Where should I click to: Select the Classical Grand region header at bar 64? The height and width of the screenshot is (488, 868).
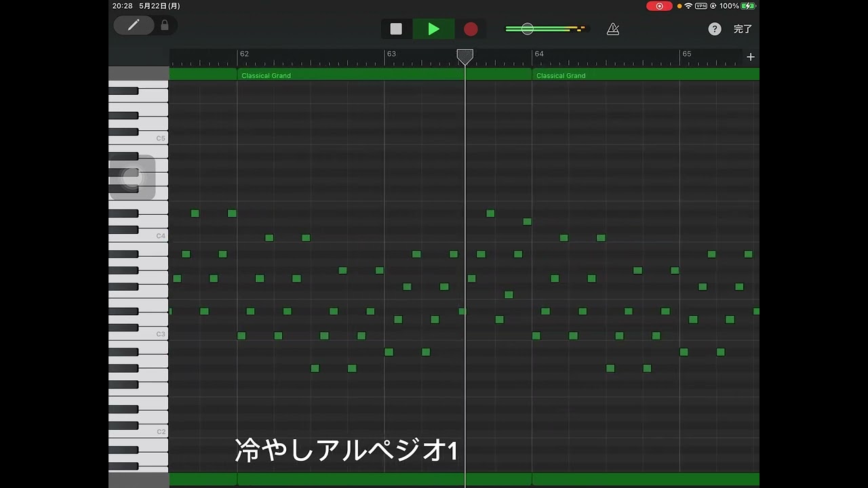[646, 75]
